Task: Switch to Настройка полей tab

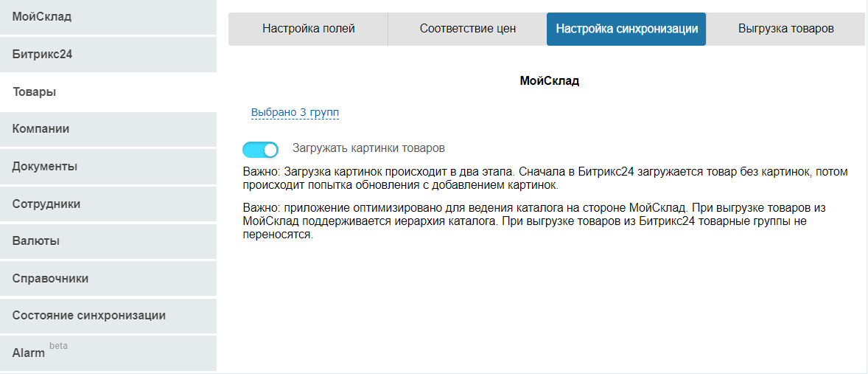Action: 308,29
